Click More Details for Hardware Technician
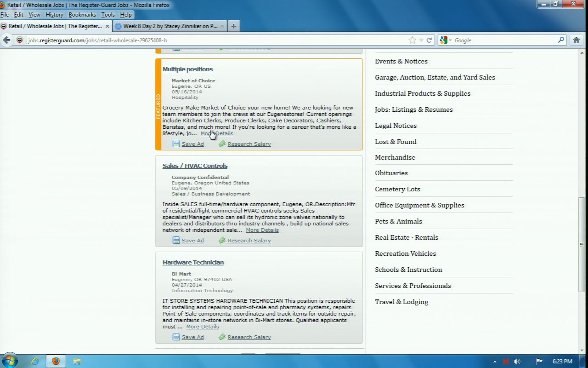The image size is (588, 368). pyautogui.click(x=202, y=327)
